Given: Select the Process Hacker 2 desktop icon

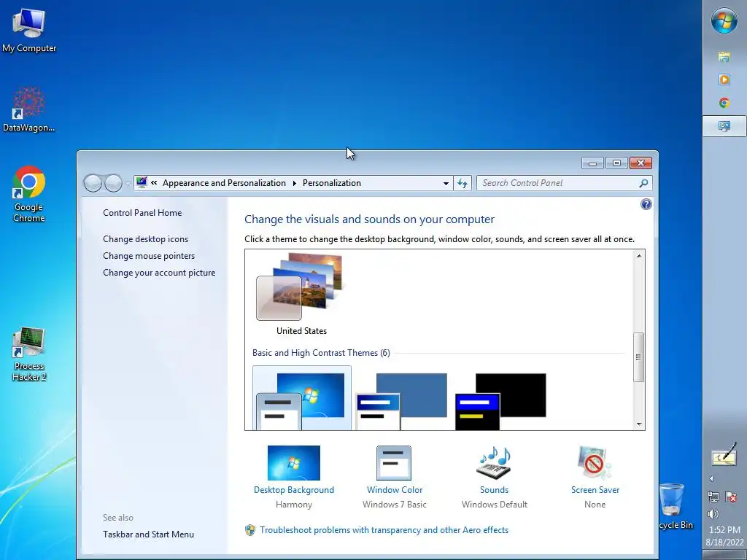Looking at the screenshot, I should pos(29,354).
